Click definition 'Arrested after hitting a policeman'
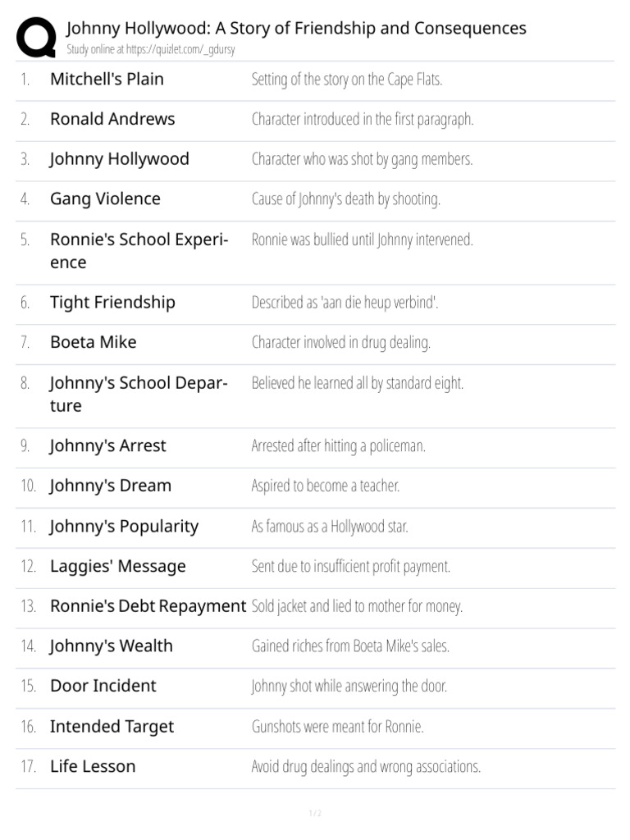The height and width of the screenshot is (840, 630). (x=338, y=446)
